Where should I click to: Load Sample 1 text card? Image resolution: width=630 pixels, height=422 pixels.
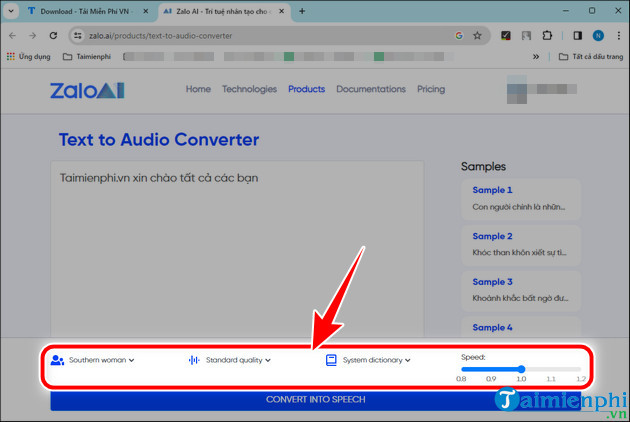tap(521, 199)
